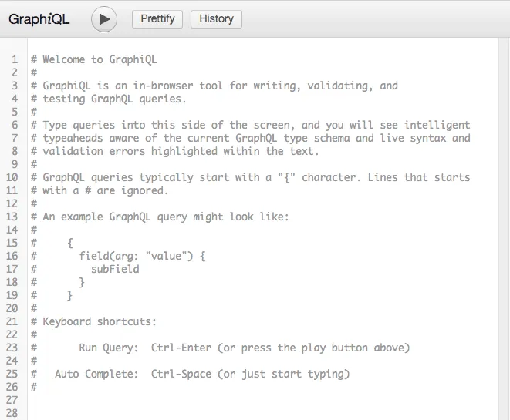Click the line starting "# typeaheads aware of"
Image resolution: width=510 pixels, height=420 pixels.
coord(251,138)
